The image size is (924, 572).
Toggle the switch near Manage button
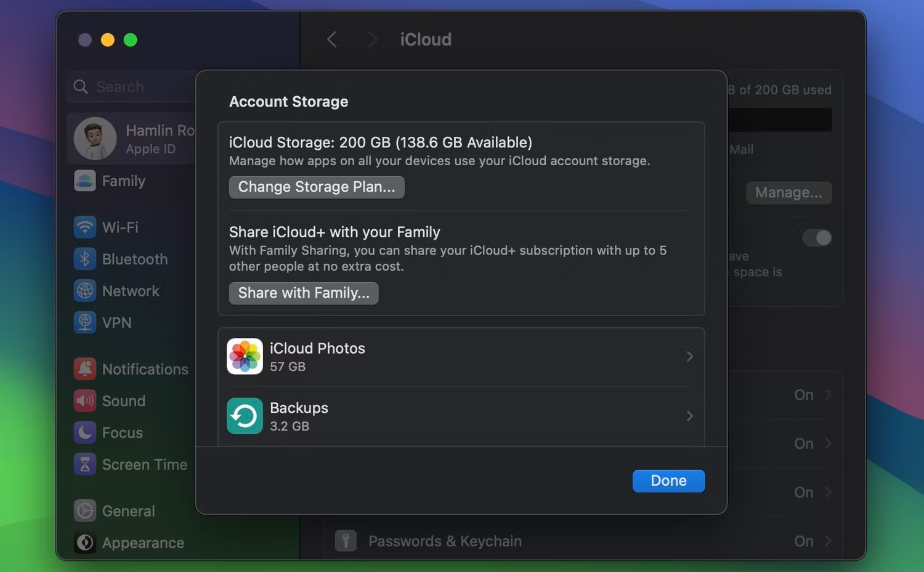pyautogui.click(x=817, y=237)
